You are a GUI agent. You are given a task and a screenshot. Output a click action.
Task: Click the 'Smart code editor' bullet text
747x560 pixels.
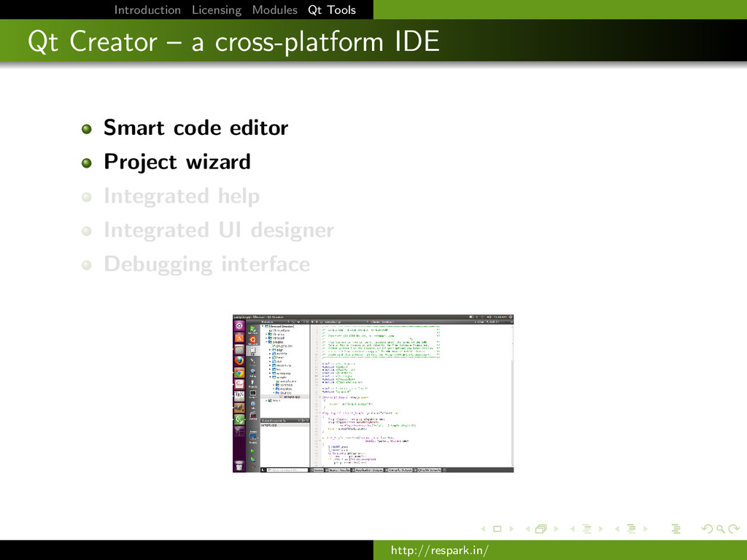pos(196,128)
